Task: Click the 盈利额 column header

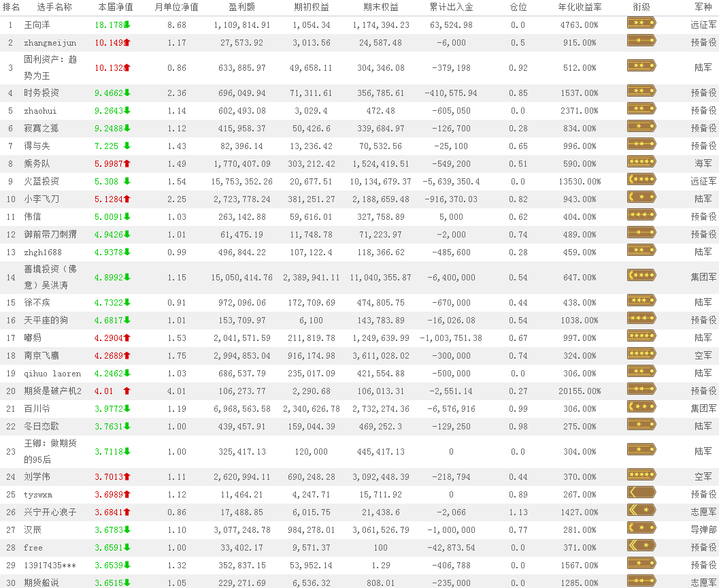Action: (241, 7)
